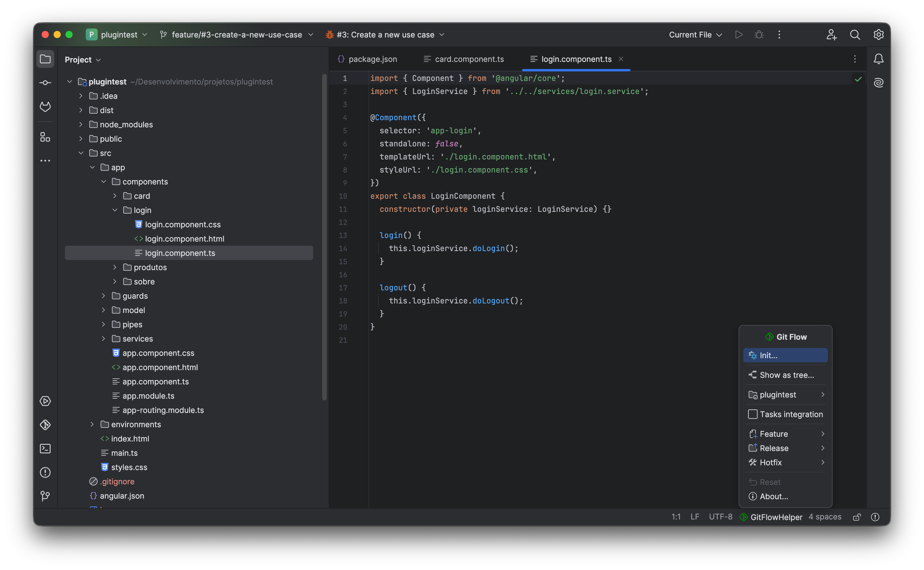
Task: Open the plugintest project dropdown
Action: (x=117, y=35)
